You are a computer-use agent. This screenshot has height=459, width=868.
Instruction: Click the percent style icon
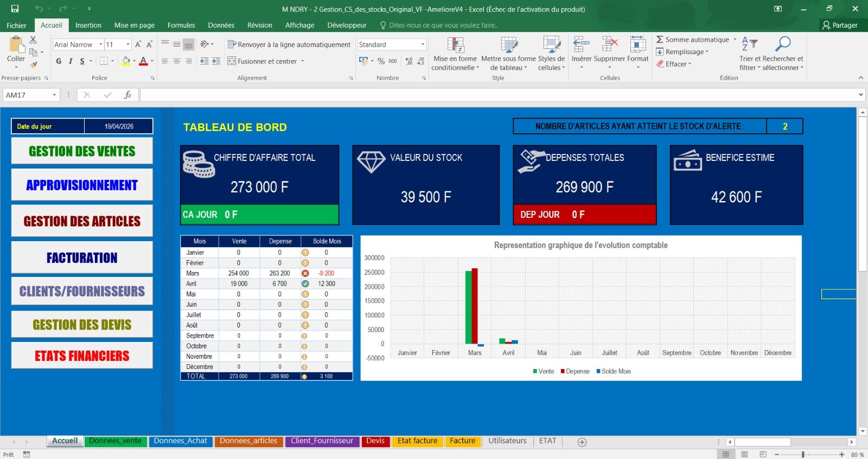click(381, 61)
